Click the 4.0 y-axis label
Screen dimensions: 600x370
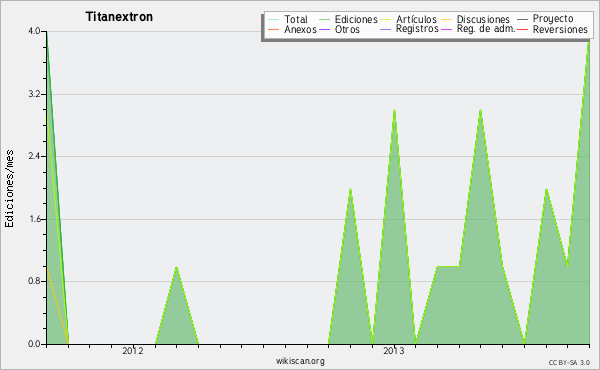(34, 31)
